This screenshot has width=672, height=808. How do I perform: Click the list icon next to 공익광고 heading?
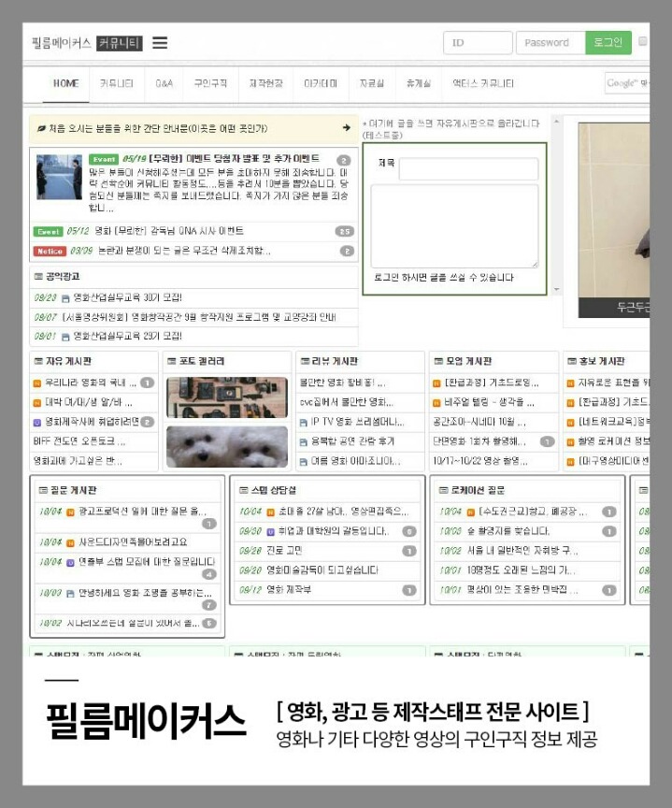[x=38, y=277]
